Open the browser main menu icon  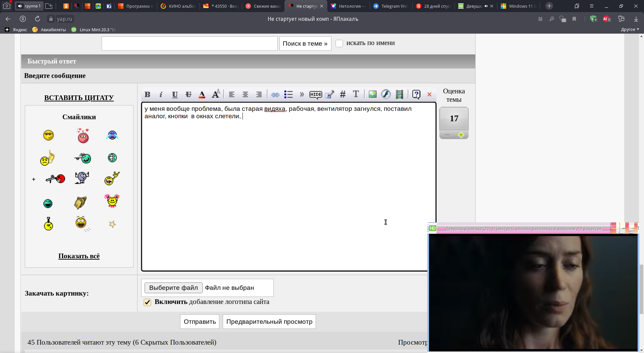point(592,6)
